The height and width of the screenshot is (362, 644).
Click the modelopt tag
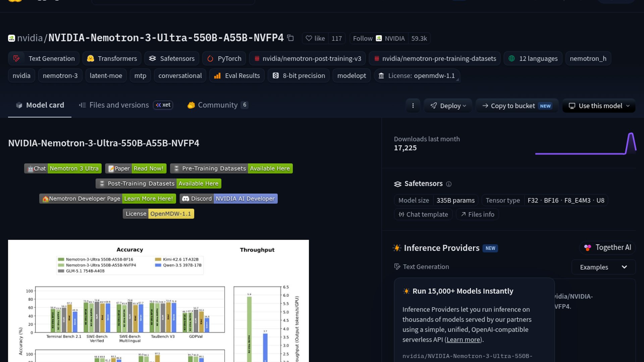click(352, 76)
